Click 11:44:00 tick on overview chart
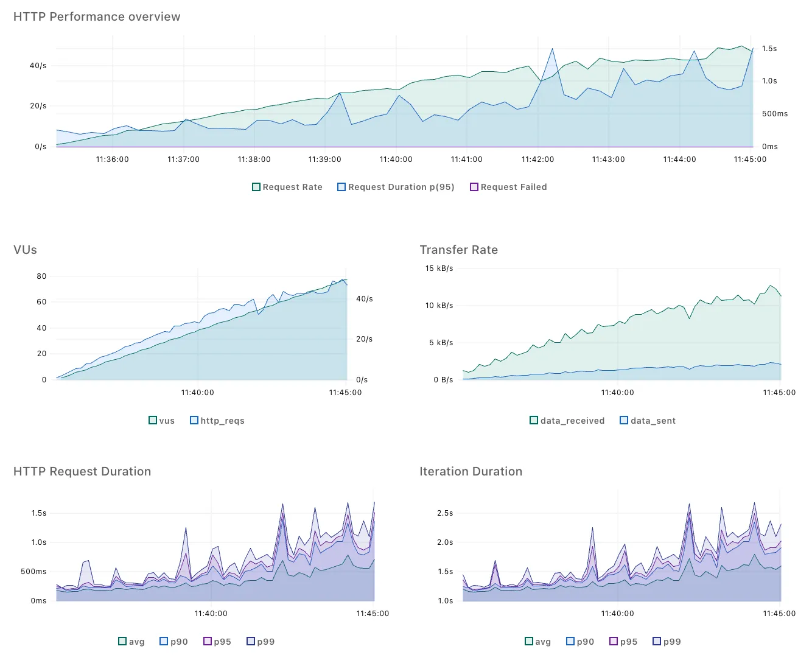The height and width of the screenshot is (663, 812). (680, 160)
